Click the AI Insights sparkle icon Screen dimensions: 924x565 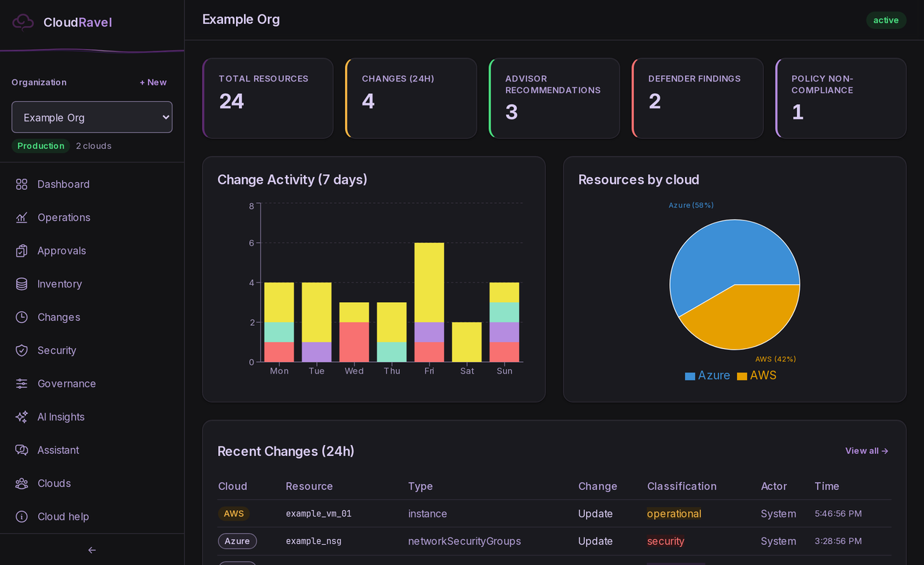(22, 417)
